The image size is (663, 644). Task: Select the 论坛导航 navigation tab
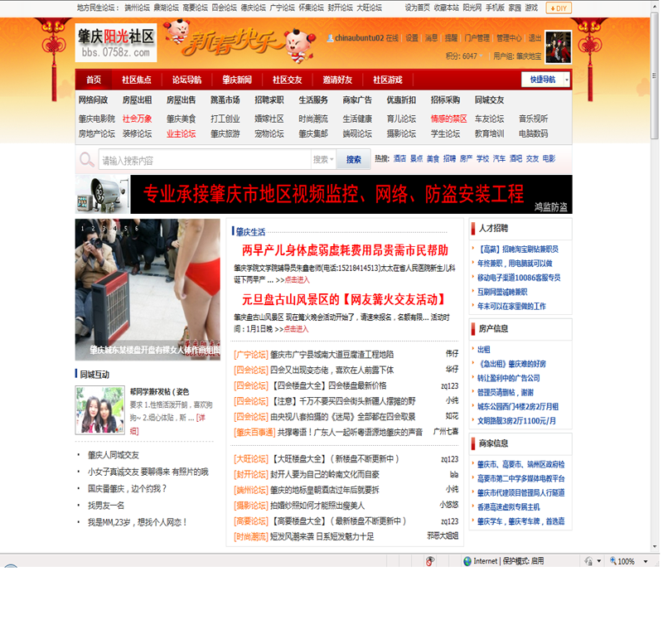(x=186, y=80)
